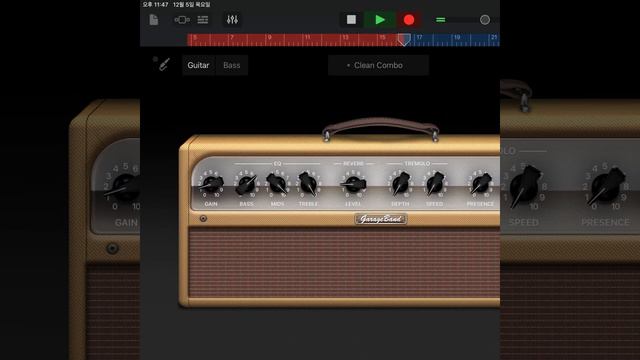Open the mixer track controls icon
This screenshot has height=360, width=640.
(232, 20)
